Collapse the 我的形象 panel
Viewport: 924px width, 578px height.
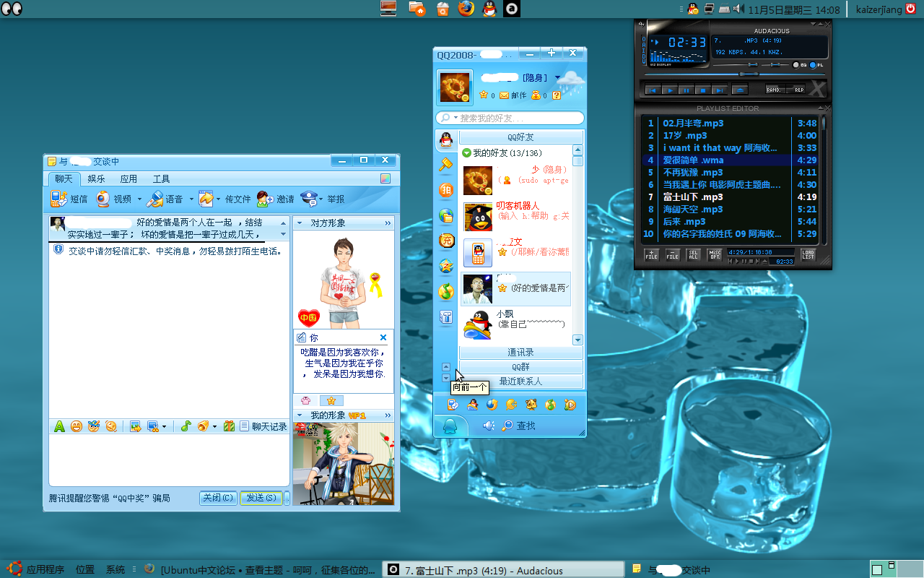click(299, 415)
